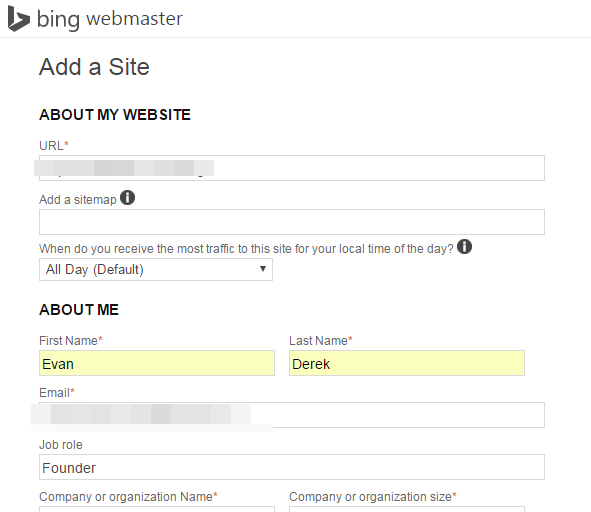591x512 pixels.
Task: Click into the Add a sitemap text box
Action: [292, 222]
